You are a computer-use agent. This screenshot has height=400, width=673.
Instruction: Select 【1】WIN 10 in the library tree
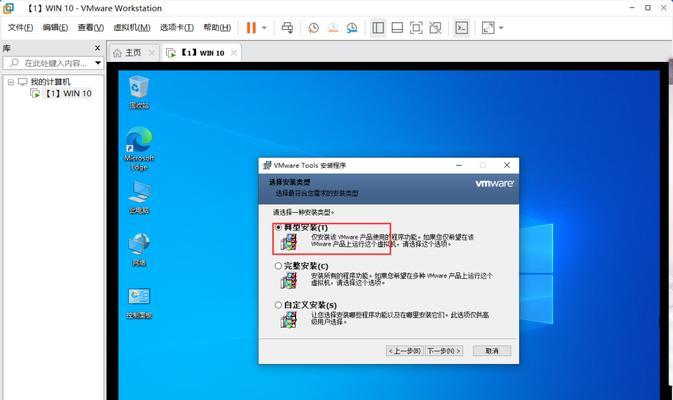pos(68,93)
